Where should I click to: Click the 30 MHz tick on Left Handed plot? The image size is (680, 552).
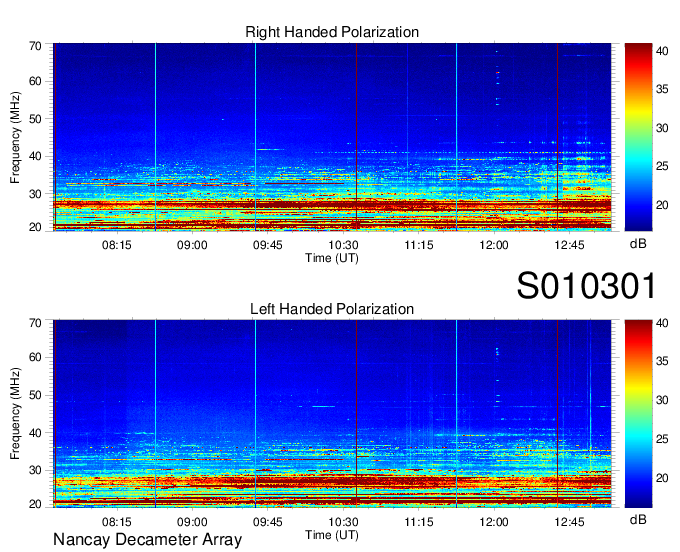pos(35,470)
